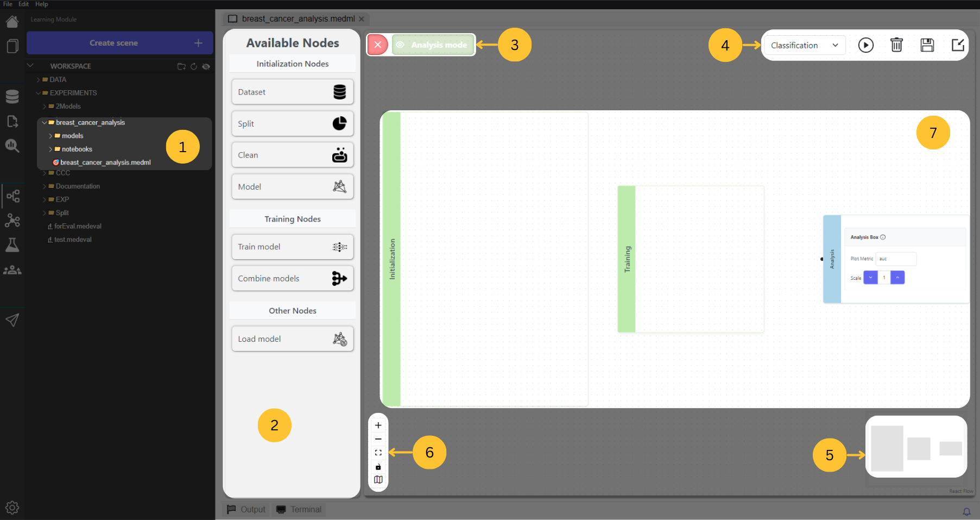Open the Help menu
This screenshot has width=980, height=520.
pos(41,4)
